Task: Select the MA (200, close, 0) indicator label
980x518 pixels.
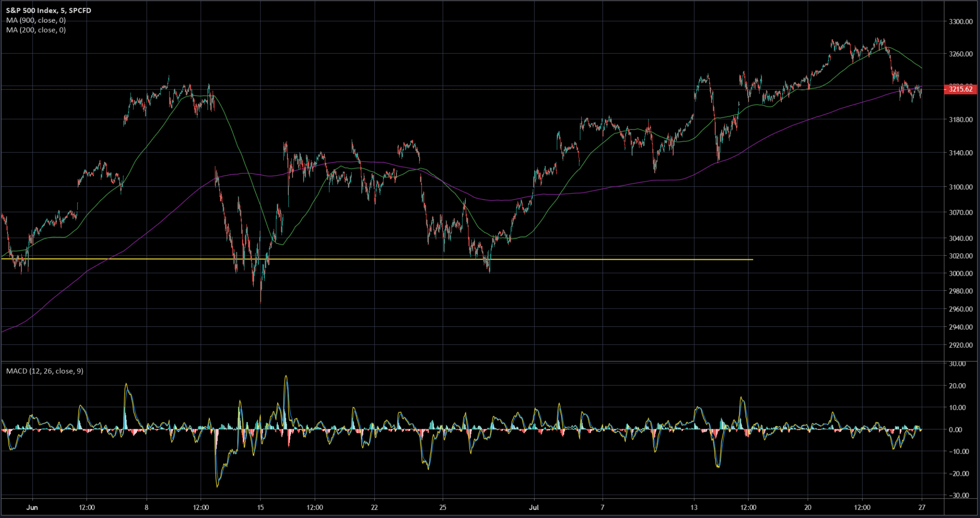Action: tap(36, 30)
